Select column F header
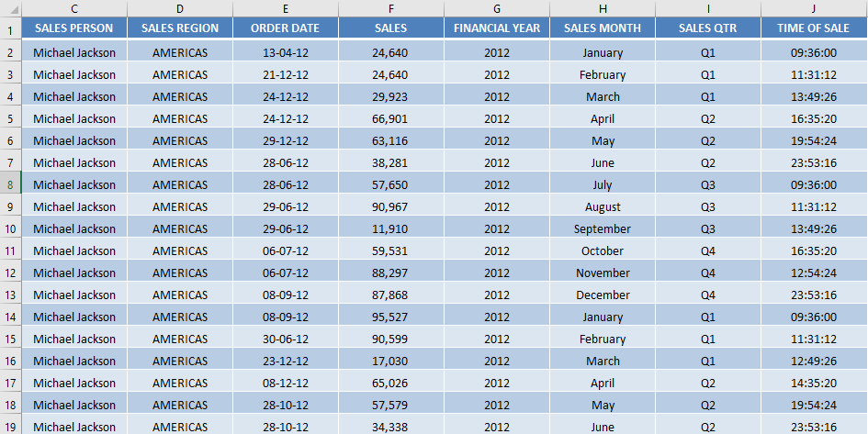 click(390, 8)
